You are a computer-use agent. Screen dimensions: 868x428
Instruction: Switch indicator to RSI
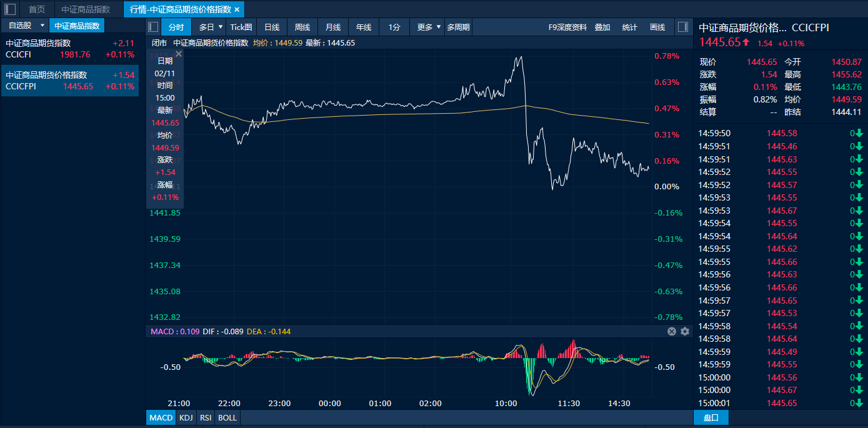tap(204, 417)
